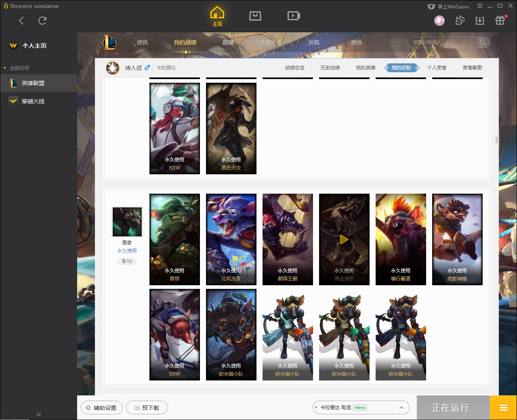Viewport: 517px width, 420px height.
Task: Open the 首领 skin card
Action: (x=174, y=239)
